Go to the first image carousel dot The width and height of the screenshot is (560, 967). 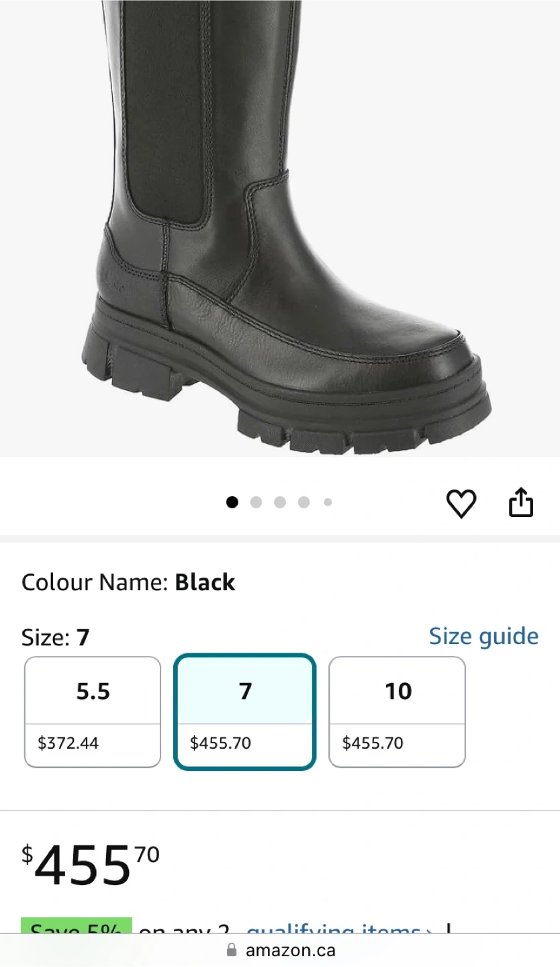click(232, 502)
